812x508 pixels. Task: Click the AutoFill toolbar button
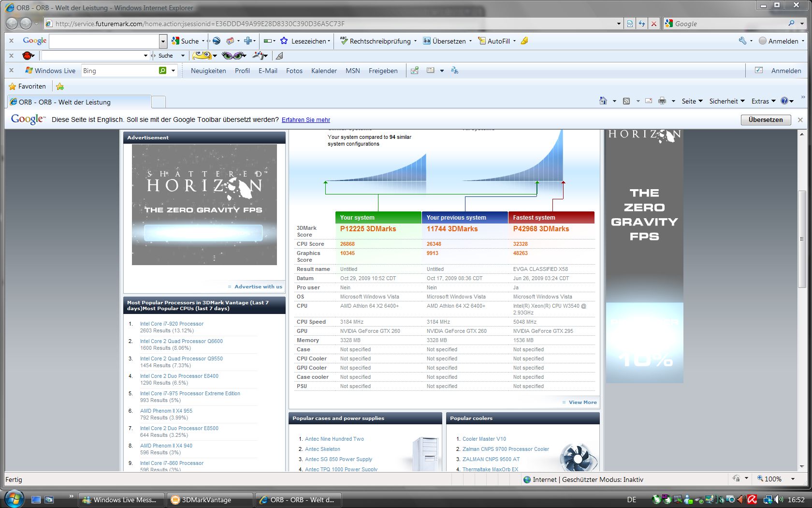point(494,41)
